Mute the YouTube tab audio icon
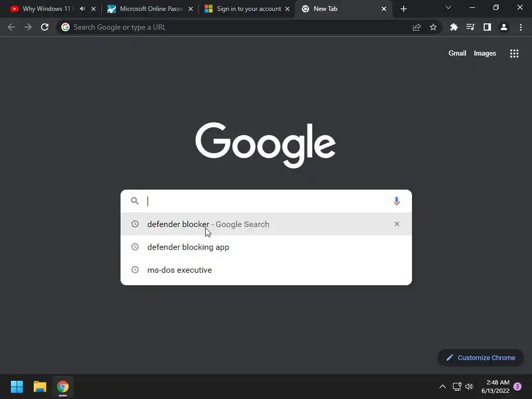 pos(83,9)
